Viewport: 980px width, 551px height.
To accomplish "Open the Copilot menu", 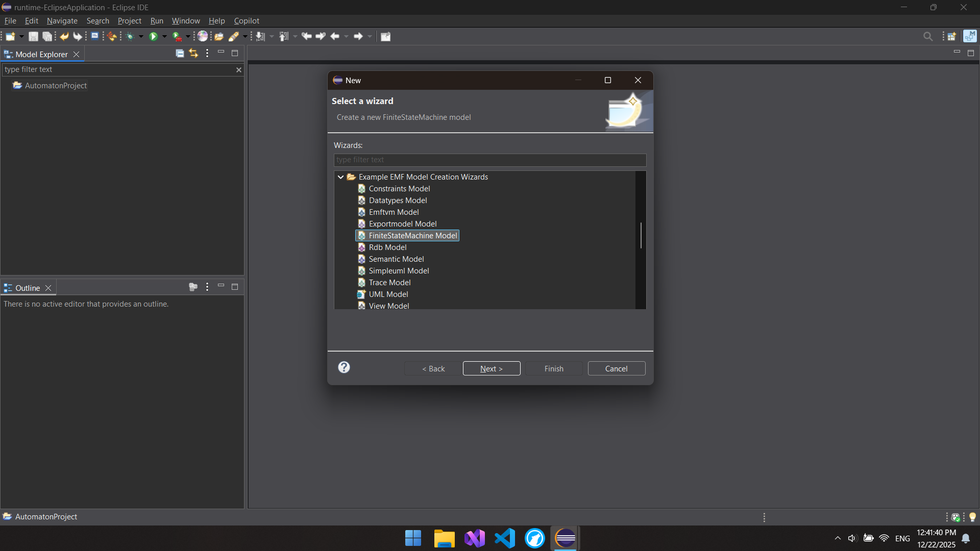I will coord(247,21).
